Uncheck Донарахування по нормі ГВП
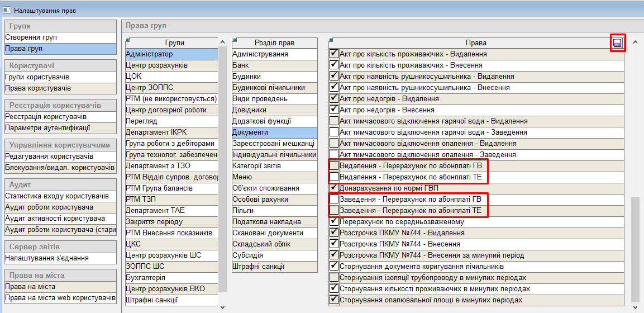Image resolution: width=644 pixels, height=313 pixels. pos(334,188)
